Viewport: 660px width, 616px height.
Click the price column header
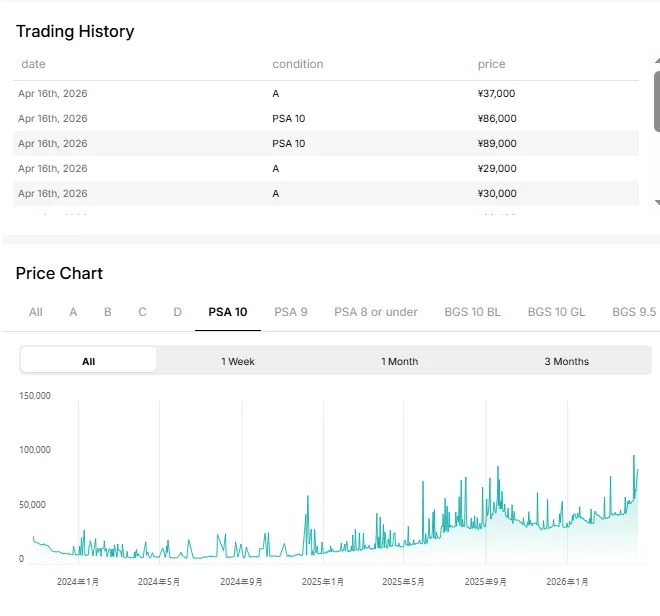pyautogui.click(x=491, y=64)
